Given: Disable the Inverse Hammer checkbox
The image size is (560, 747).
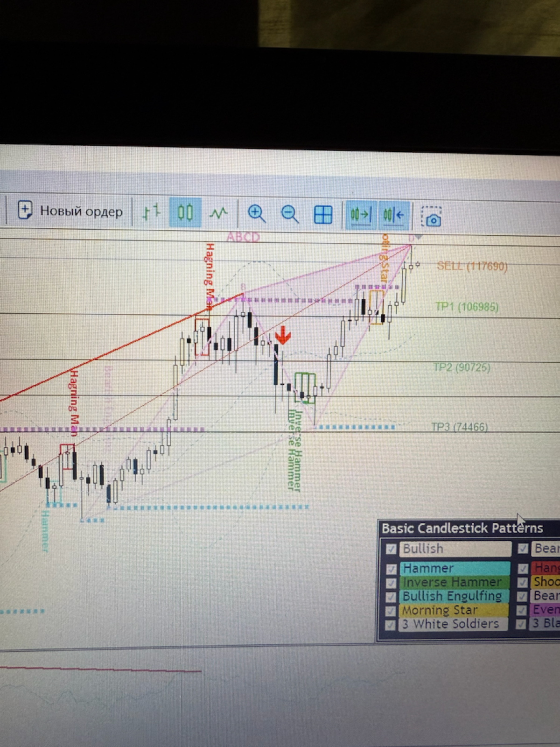Looking at the screenshot, I should pos(391,583).
